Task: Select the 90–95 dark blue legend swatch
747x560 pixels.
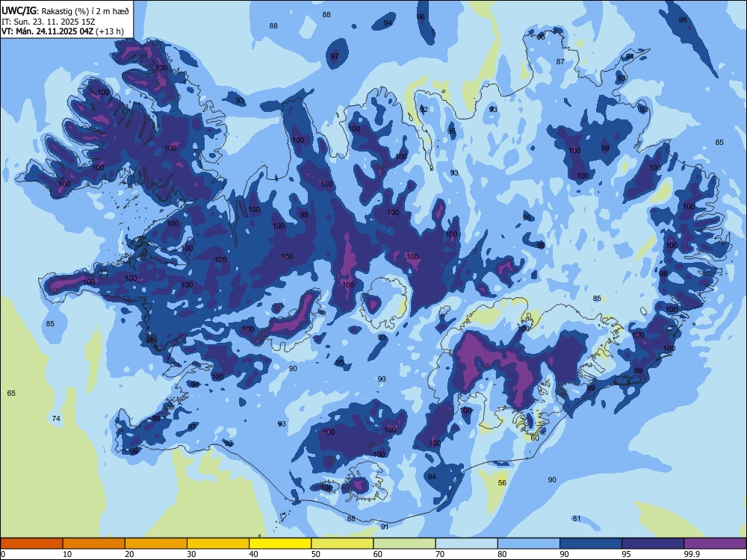Action: 591,544
